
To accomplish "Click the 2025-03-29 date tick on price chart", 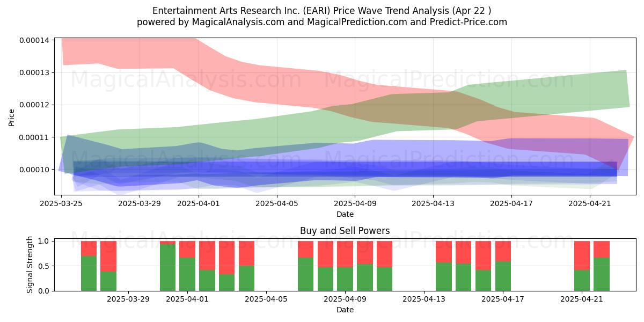I will click(140, 203).
